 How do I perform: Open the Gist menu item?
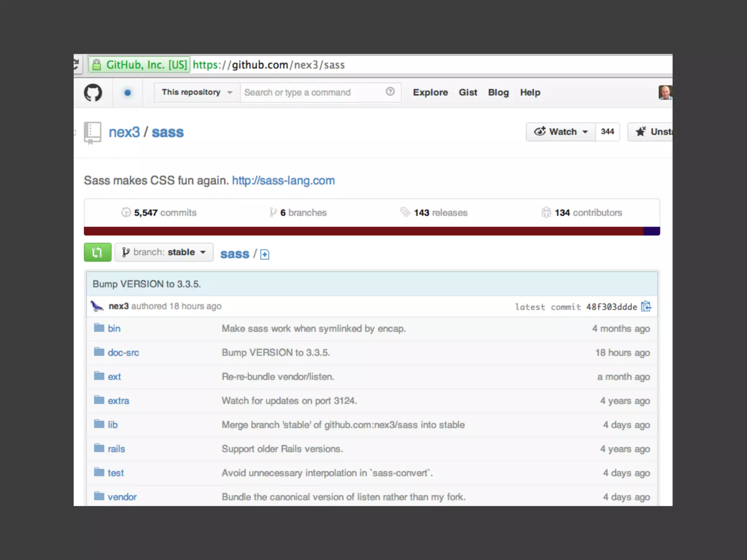point(468,93)
